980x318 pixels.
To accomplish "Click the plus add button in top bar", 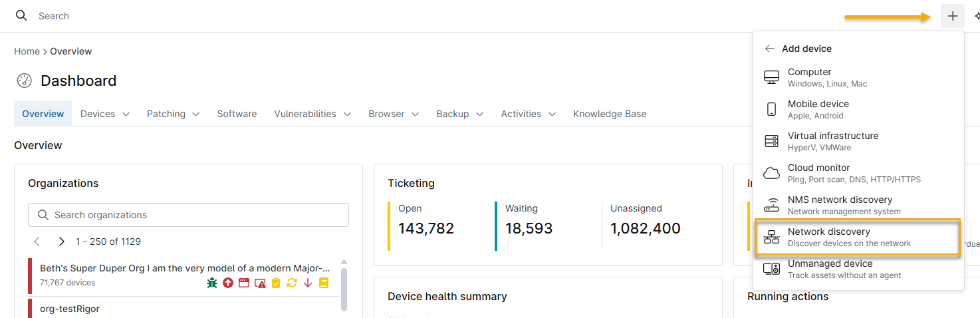I will 953,16.
